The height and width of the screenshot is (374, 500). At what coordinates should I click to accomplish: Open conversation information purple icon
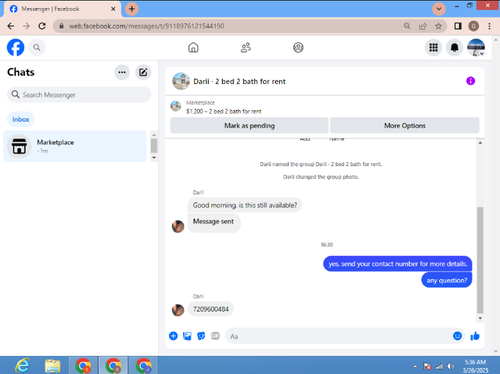click(x=470, y=81)
